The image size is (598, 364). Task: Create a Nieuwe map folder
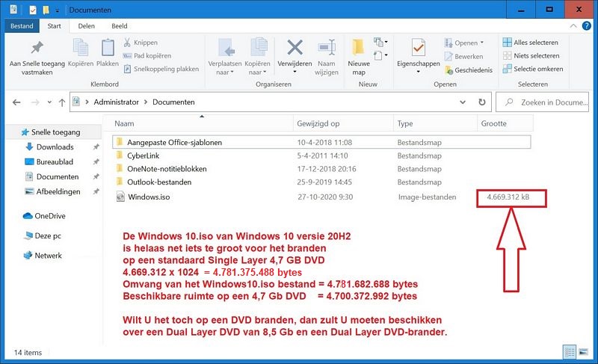[359, 57]
